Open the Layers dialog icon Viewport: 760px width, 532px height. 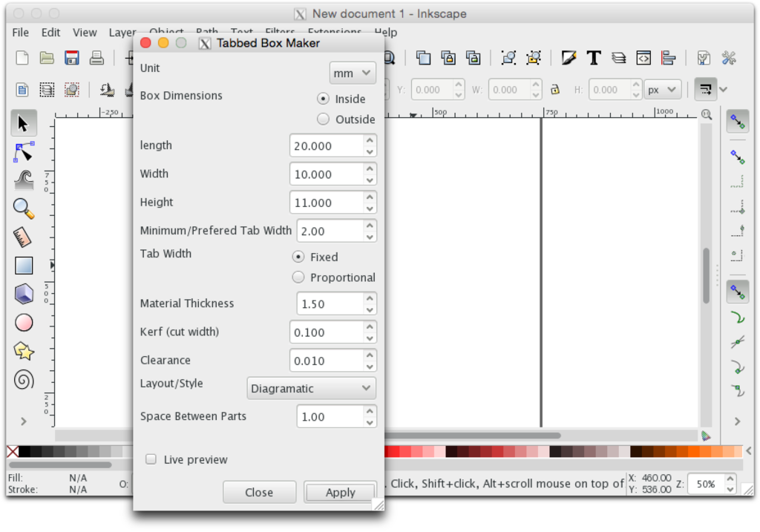(618, 58)
